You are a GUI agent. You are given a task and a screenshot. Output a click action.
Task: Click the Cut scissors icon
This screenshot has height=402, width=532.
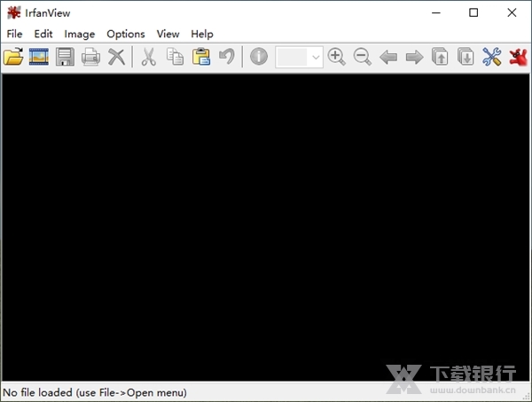pyautogui.click(x=149, y=58)
